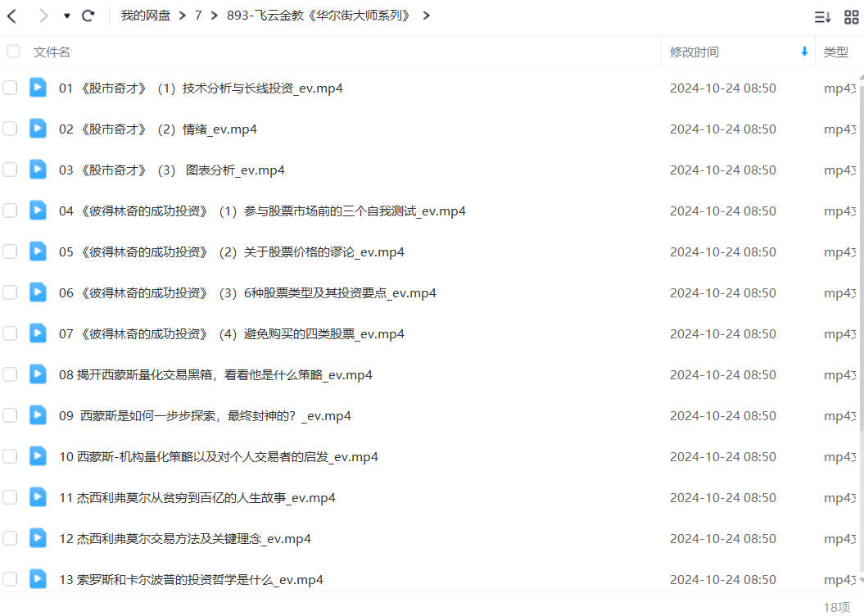The height and width of the screenshot is (616, 864).
Task: Check the box for file 09 西蒙斯
Action: coord(10,415)
